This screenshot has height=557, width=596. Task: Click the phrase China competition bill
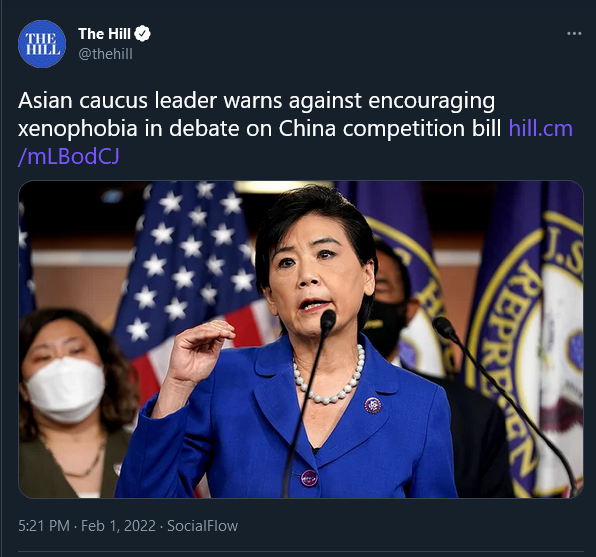click(390, 129)
